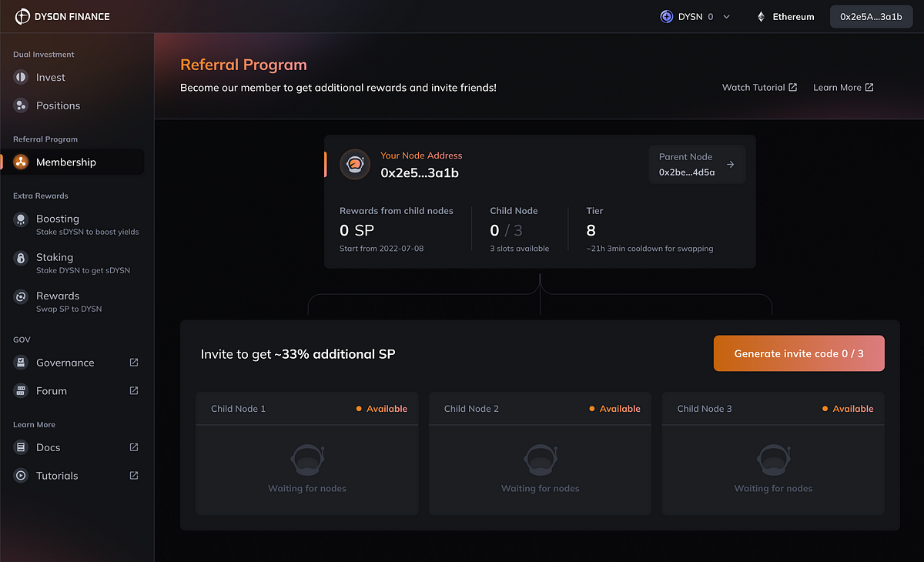This screenshot has width=924, height=562.
Task: Click the astronaut avatar beside node address
Action: (x=355, y=164)
